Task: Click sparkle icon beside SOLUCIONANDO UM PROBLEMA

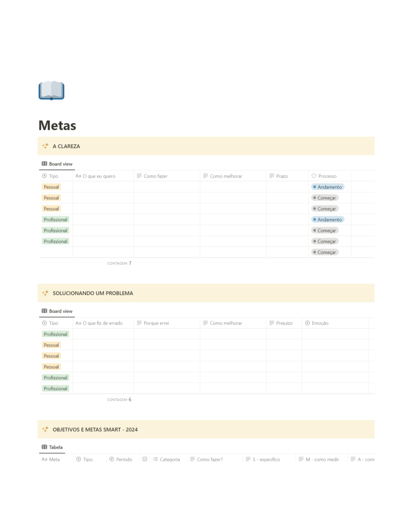Action: pos(45,293)
